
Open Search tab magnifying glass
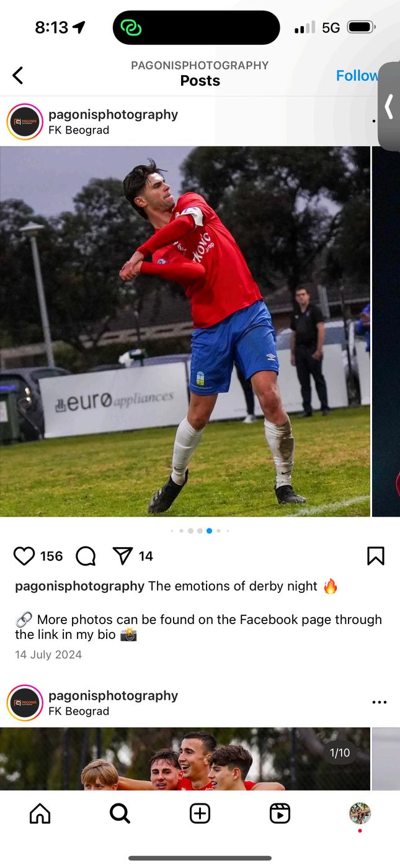coord(120,813)
